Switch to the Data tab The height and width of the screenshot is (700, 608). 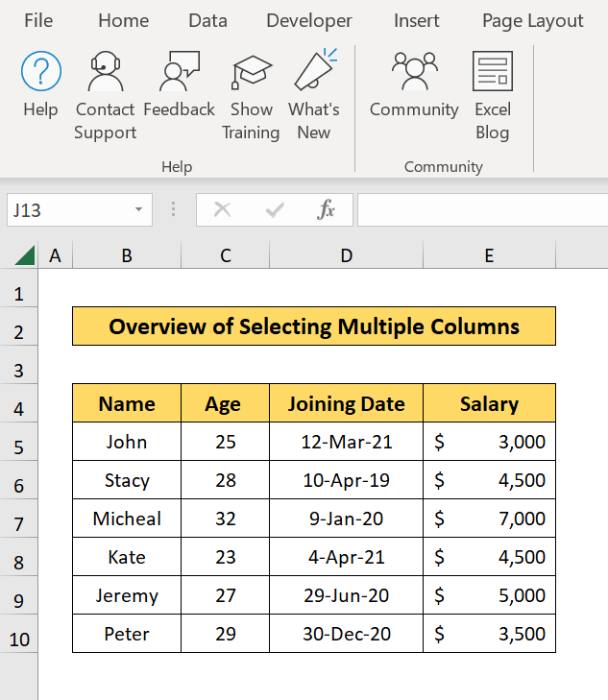(207, 20)
